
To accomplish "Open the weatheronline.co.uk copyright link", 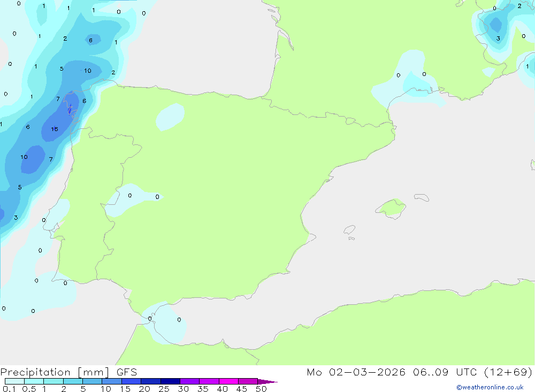I will tap(490, 387).
